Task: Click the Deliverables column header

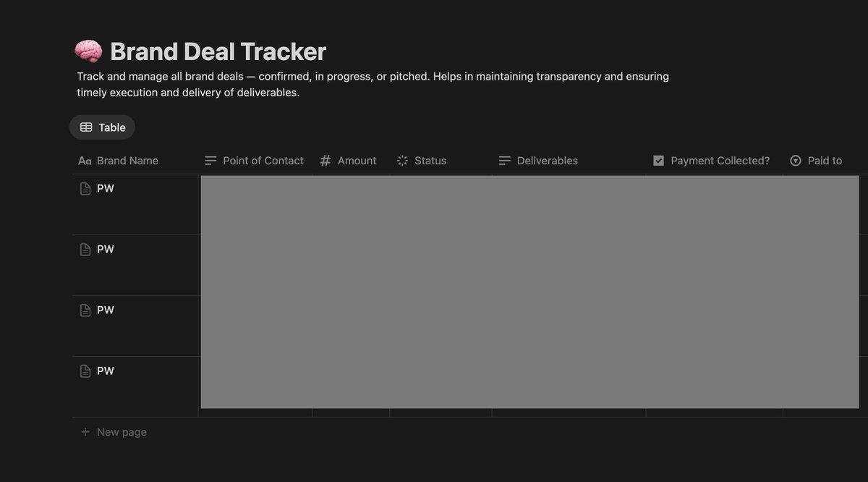Action: click(x=539, y=161)
